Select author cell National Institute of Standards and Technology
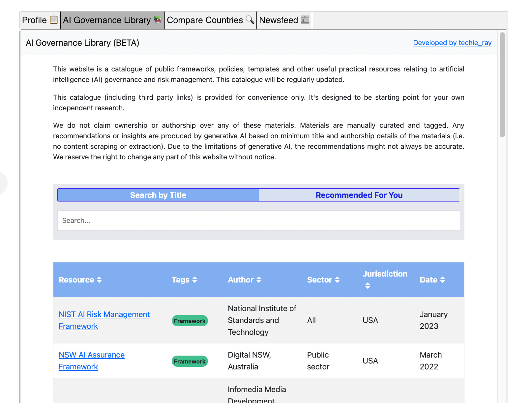532x403 pixels. point(262,320)
